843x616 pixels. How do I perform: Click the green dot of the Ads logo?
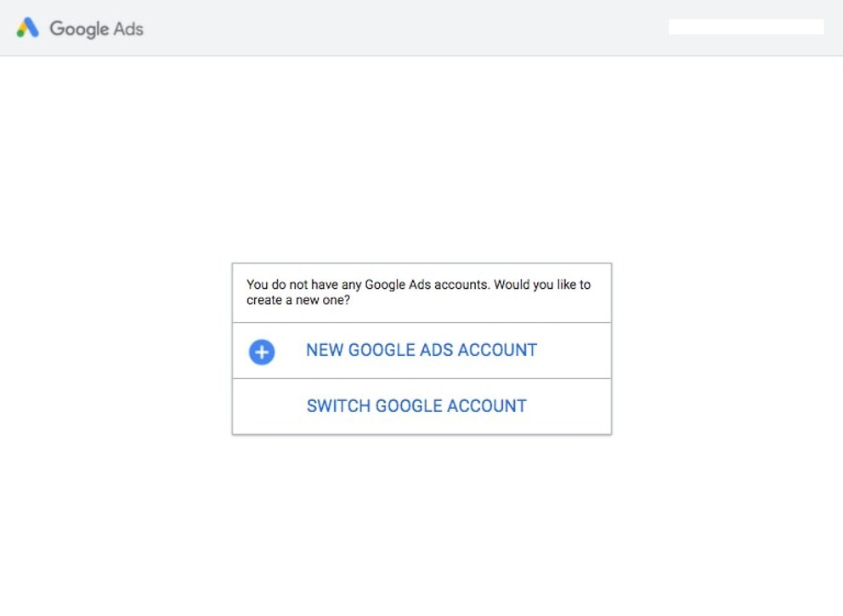pos(21,33)
